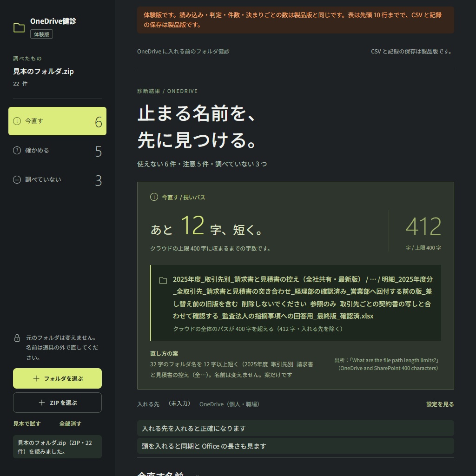Click the 診断結果 / ONEDRIVE breadcrumb label
Image resolution: width=476 pixels, height=476 pixels.
point(167,91)
